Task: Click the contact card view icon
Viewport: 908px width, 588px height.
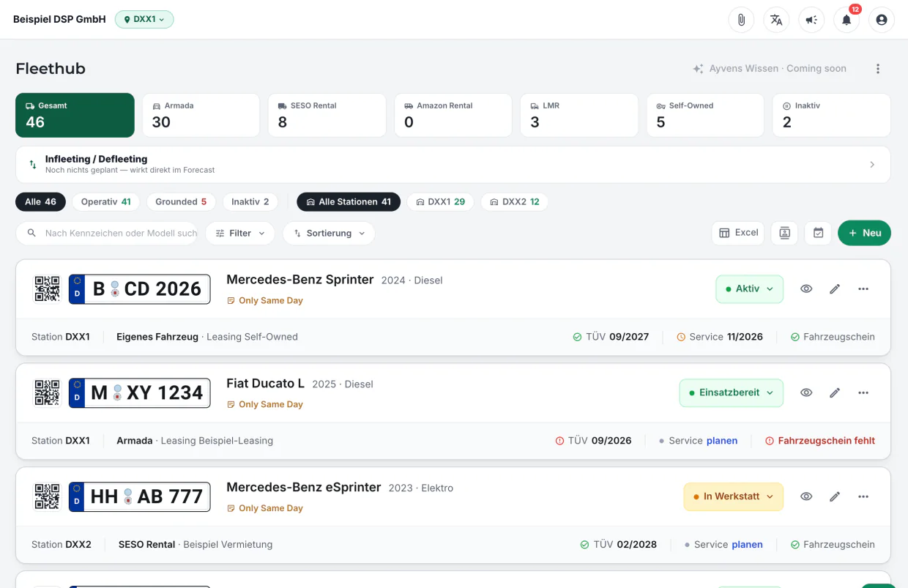Action: [x=784, y=233]
